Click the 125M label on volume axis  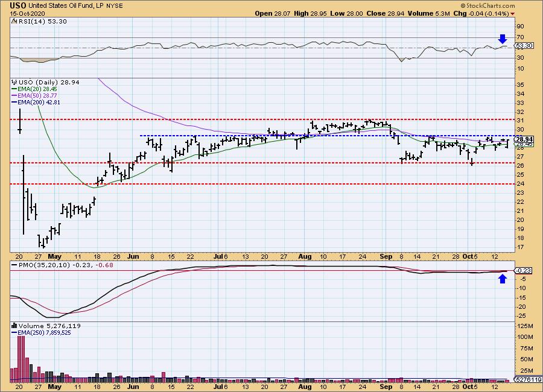pyautogui.click(x=526, y=326)
